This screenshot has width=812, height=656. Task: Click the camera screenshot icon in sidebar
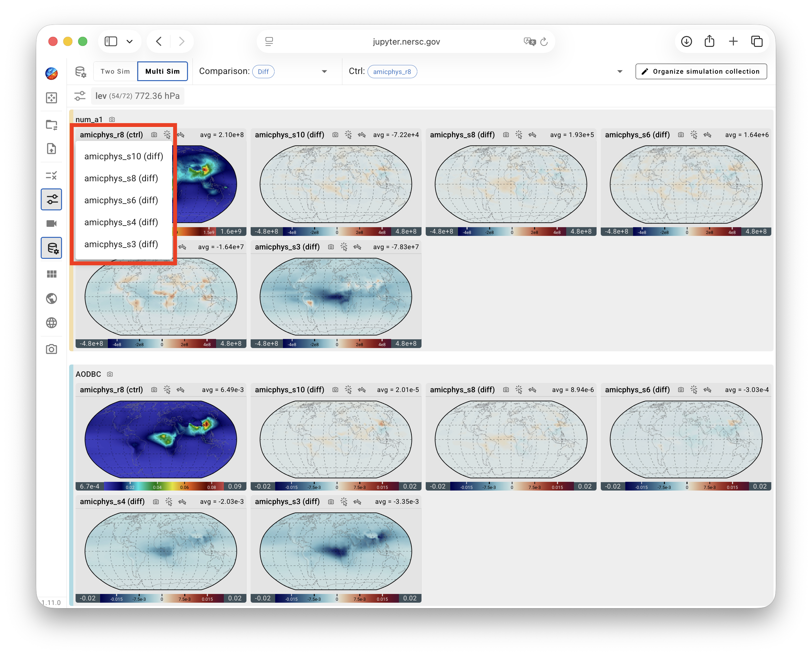point(51,349)
